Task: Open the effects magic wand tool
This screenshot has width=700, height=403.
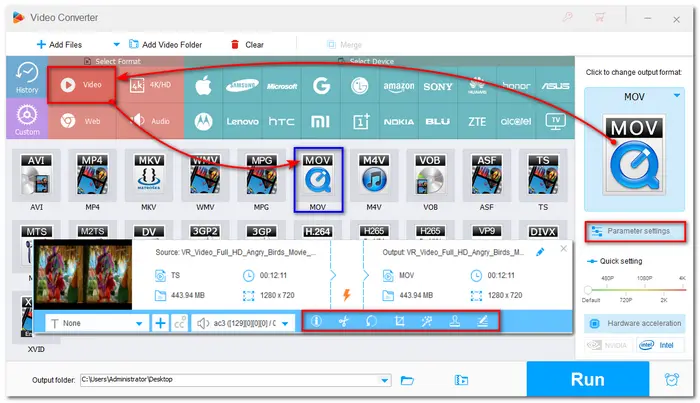Action: 427,321
